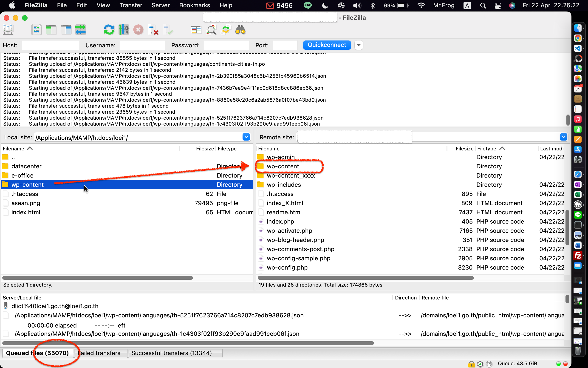Select remote wp-activate.php file
Viewport: 588px width, 368px height.
tap(410, 231)
